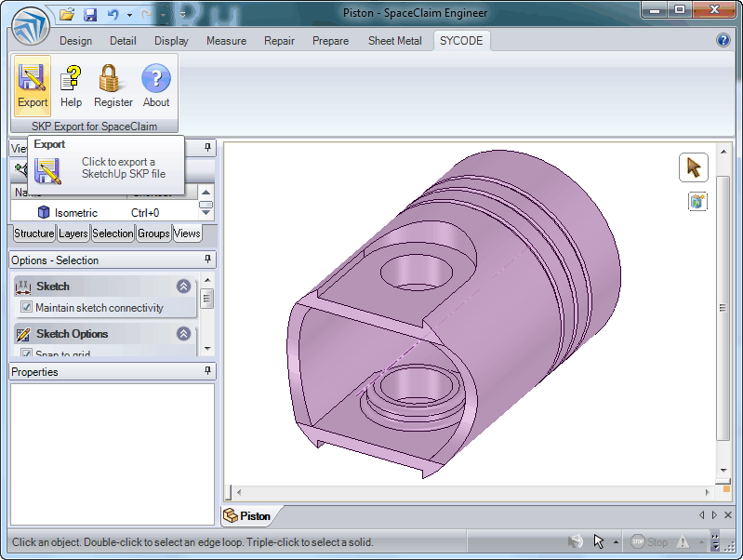Click the Redo arrow icon
Screen dimensions: 743x560
pyautogui.click(x=147, y=15)
